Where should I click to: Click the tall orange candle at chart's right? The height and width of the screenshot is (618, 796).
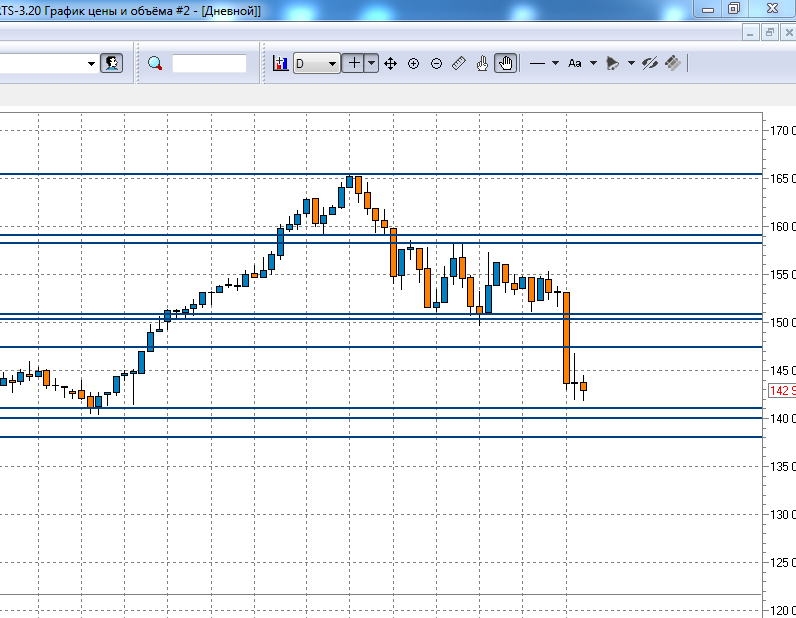click(x=567, y=338)
